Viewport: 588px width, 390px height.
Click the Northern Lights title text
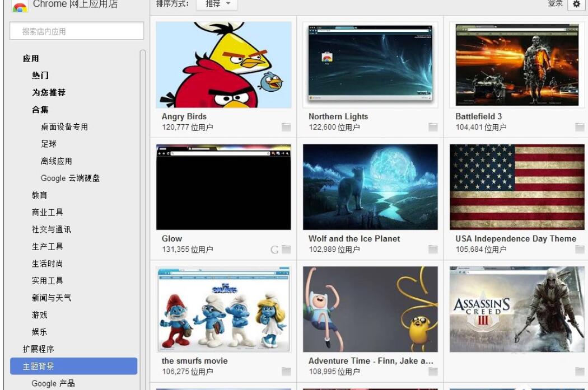click(338, 116)
